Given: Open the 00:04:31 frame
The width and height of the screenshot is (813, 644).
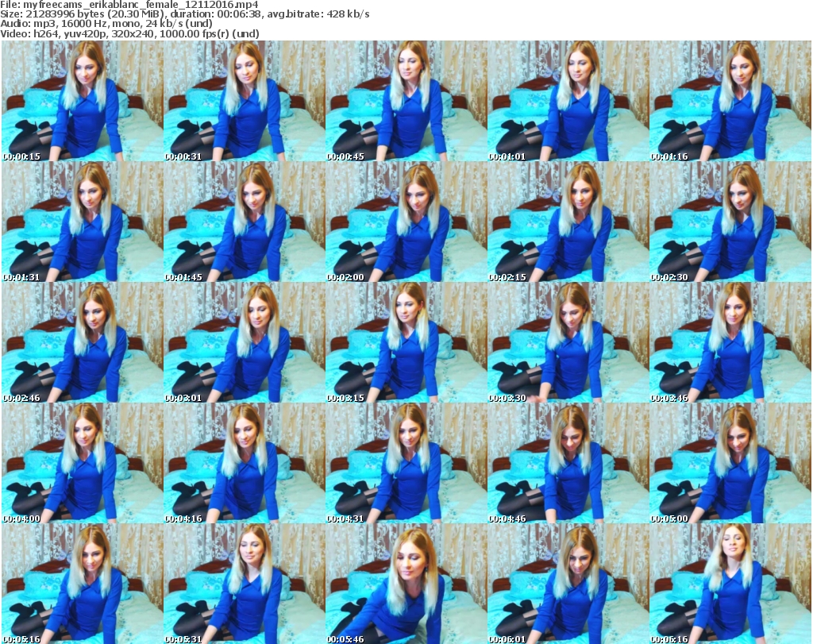Looking at the screenshot, I should pos(406,463).
